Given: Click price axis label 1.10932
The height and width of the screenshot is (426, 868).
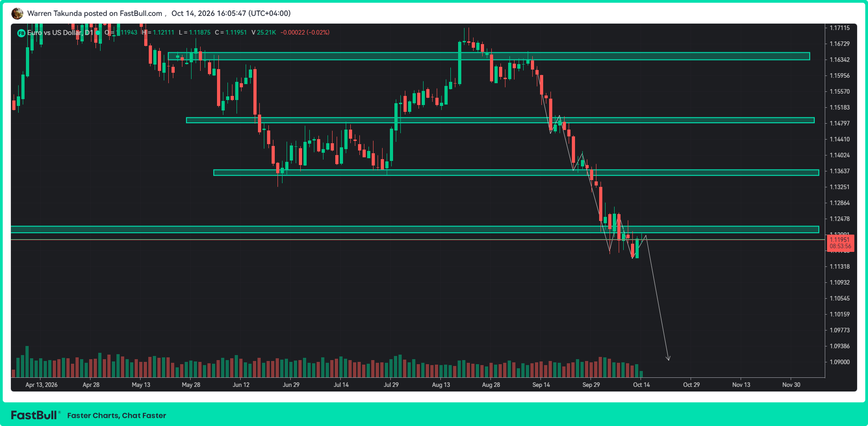Looking at the screenshot, I should point(839,282).
